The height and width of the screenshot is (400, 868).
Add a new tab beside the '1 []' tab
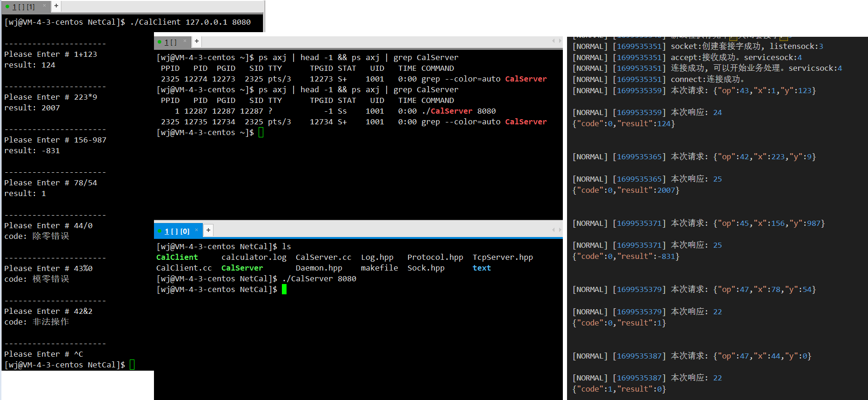197,41
